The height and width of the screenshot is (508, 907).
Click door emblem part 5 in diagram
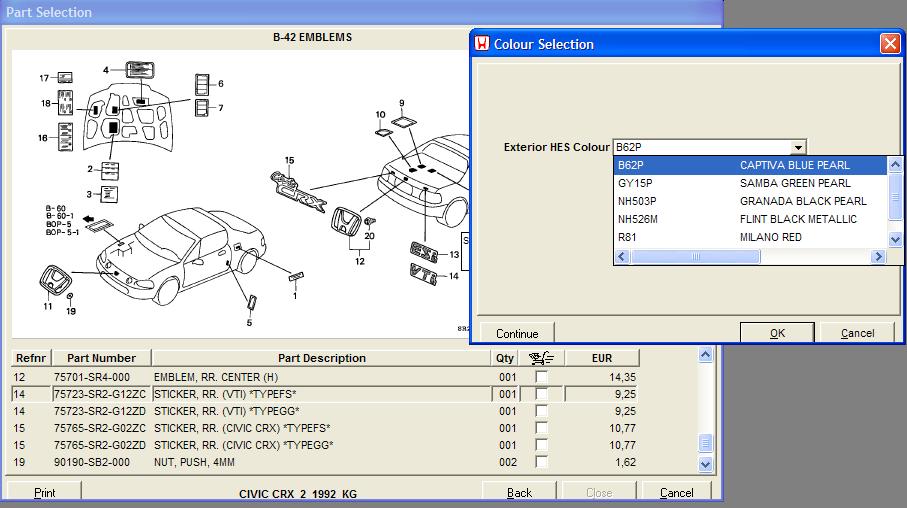point(252,302)
